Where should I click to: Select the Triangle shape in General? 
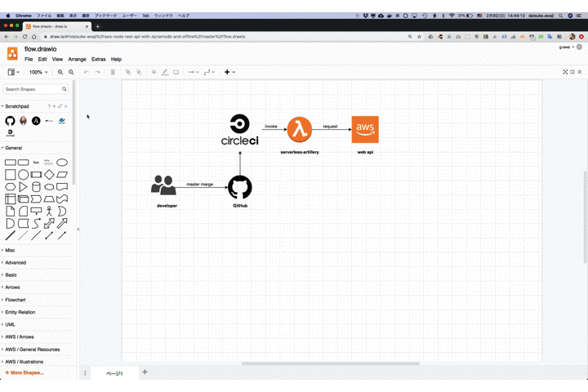(x=23, y=187)
